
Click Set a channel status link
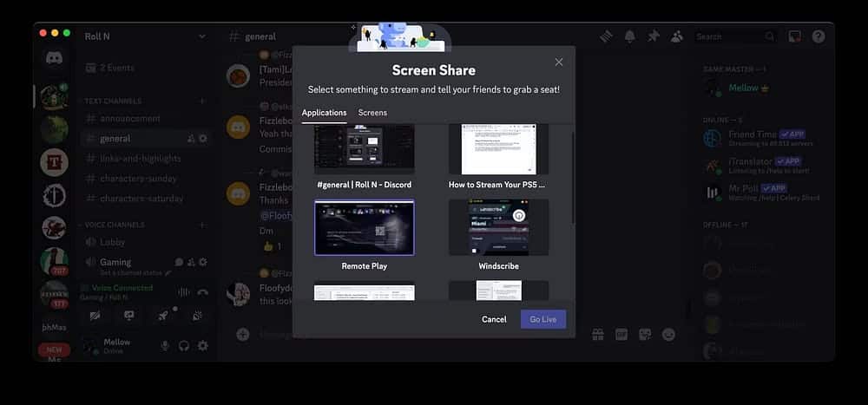point(135,273)
